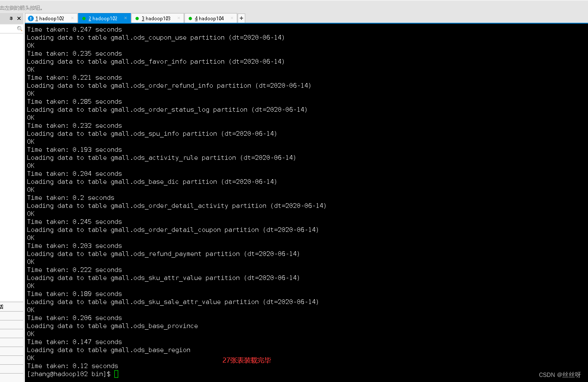Click the line loading gmall.ods_base_province
Viewport: 588px width, 382px height.
coord(112,326)
